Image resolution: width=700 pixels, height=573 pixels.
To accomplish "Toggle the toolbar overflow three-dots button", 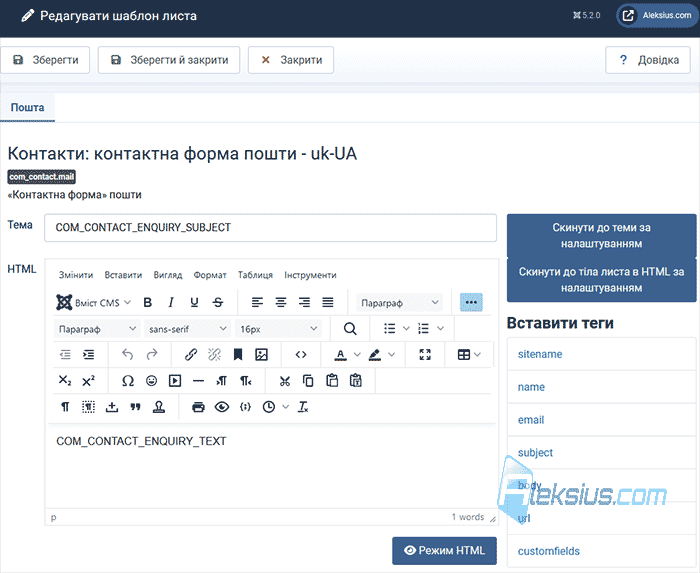I will click(x=471, y=303).
